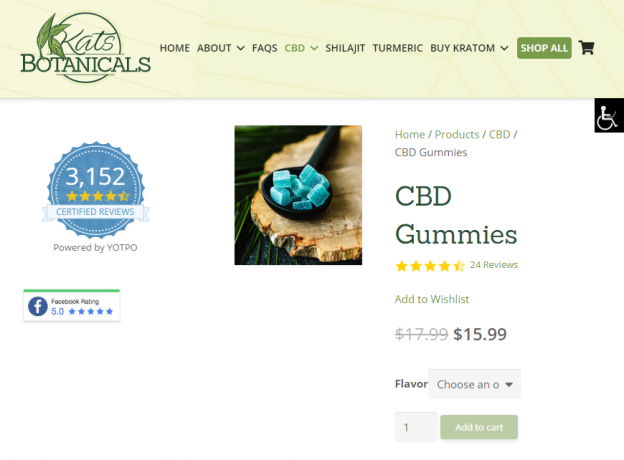Click the Facebook Rating badge

(x=72, y=306)
